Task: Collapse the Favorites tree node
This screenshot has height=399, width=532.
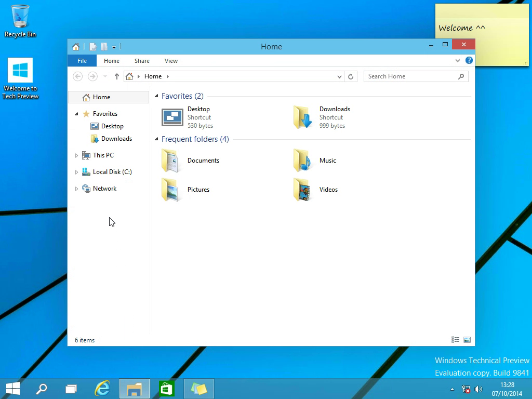Action: pos(76,114)
